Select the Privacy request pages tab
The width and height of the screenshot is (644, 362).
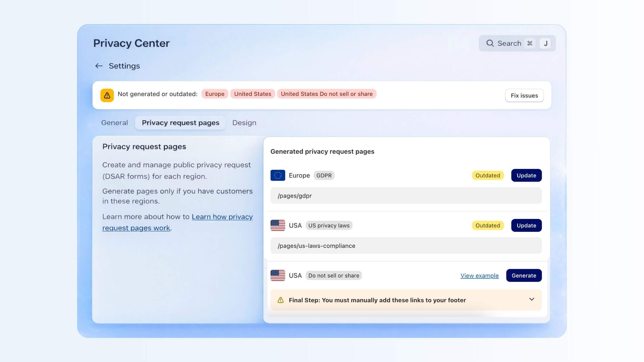click(180, 122)
